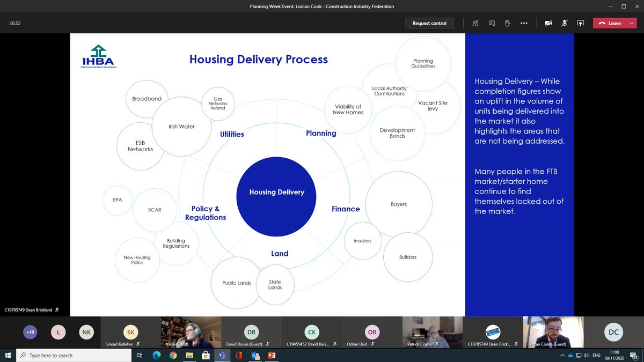Leave the meeting
Viewport: 644px width, 362px height.
[x=612, y=23]
